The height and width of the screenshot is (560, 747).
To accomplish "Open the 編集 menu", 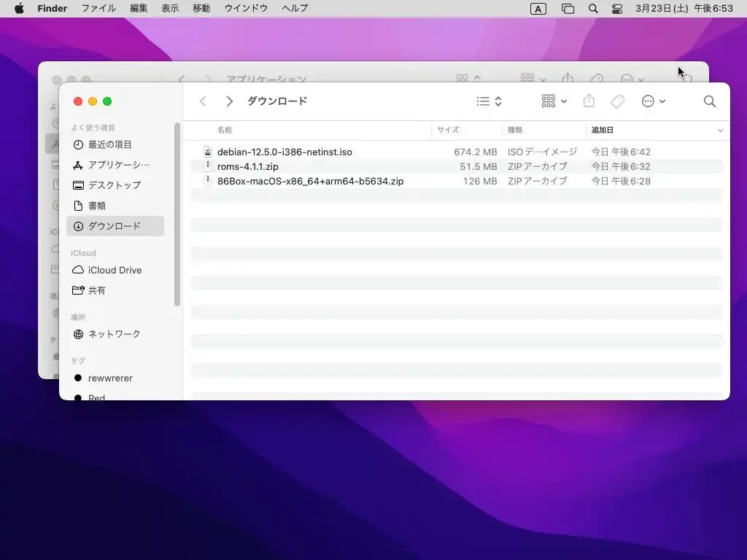I will click(x=139, y=9).
